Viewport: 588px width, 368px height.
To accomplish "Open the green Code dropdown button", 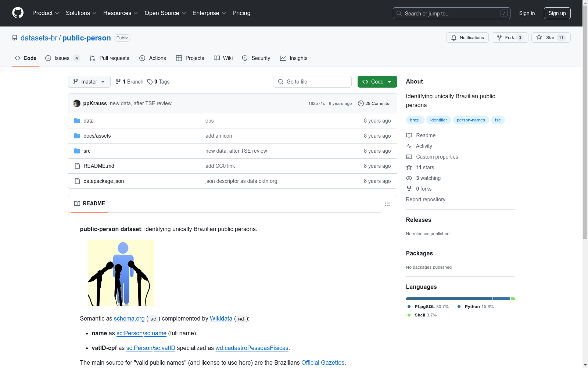I will [x=377, y=82].
